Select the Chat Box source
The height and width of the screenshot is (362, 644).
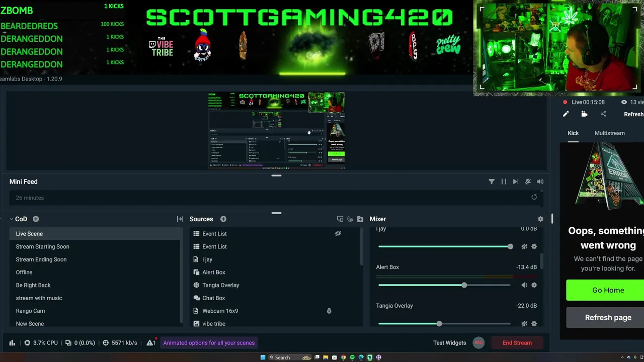pyautogui.click(x=276, y=298)
